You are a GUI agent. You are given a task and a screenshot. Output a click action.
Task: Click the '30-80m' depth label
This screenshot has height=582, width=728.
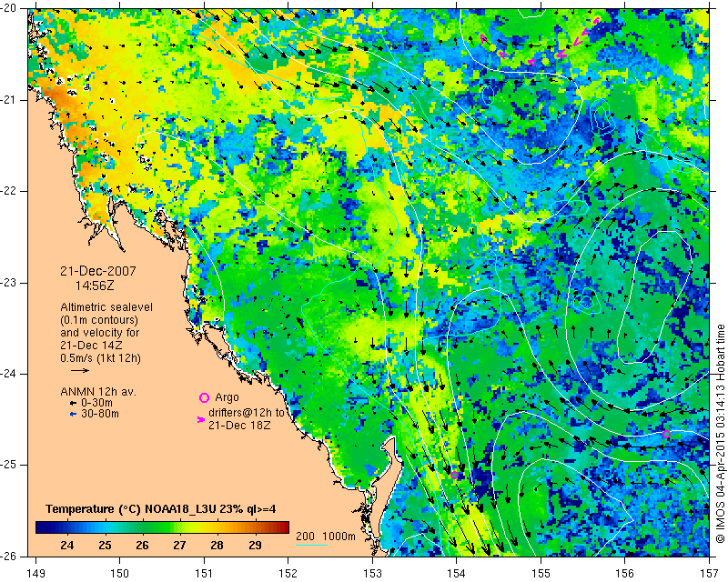(x=99, y=414)
